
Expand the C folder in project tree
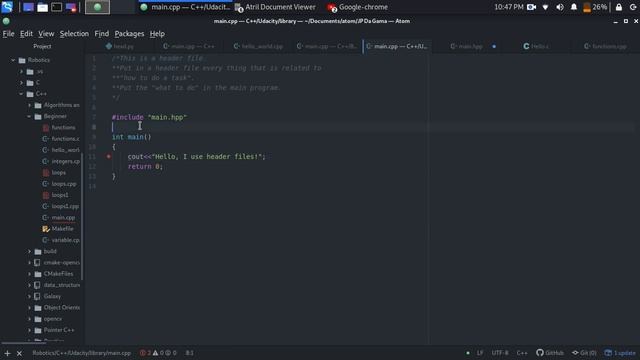pos(21,83)
